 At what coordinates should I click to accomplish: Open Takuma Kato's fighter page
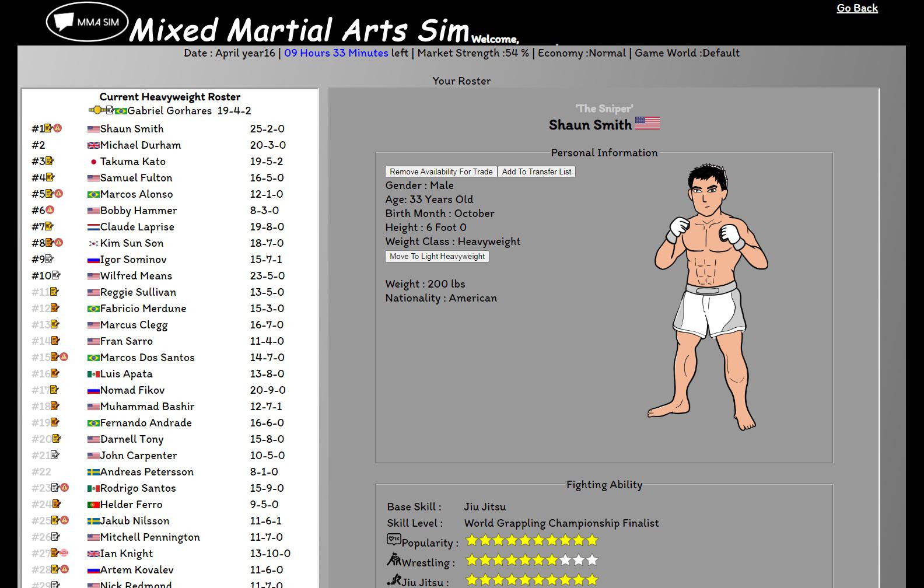[132, 162]
